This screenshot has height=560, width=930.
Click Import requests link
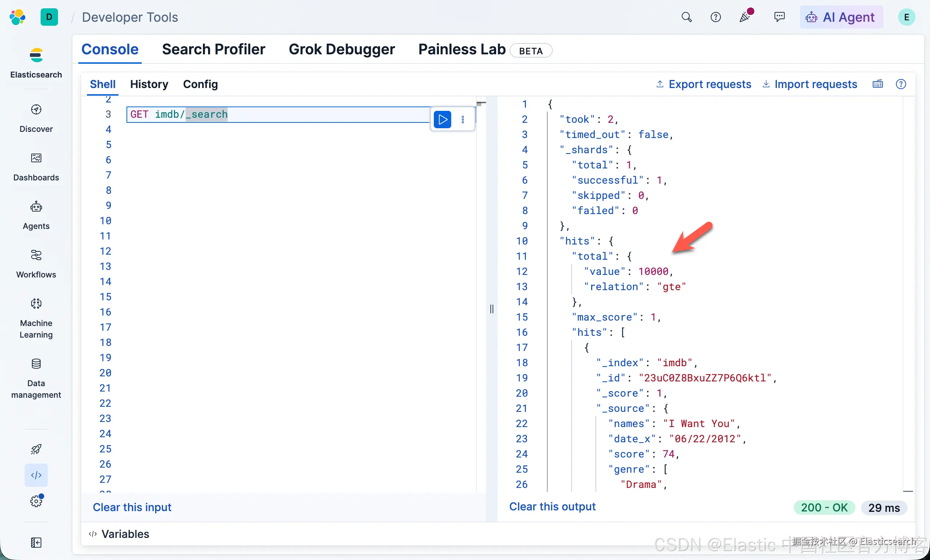(x=810, y=84)
